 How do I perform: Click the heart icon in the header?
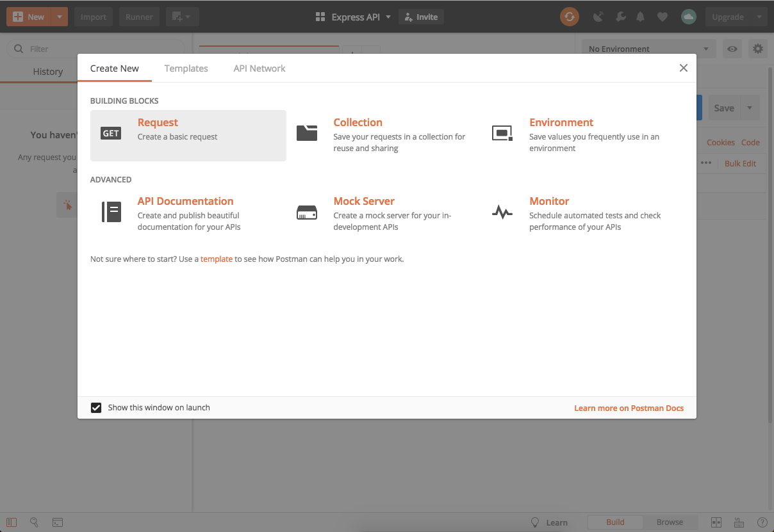[x=662, y=16]
